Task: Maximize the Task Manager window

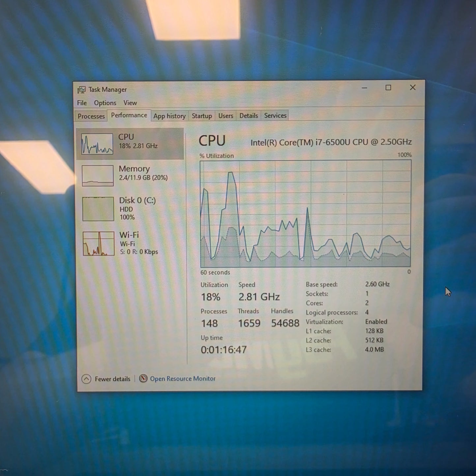Action: [x=388, y=88]
